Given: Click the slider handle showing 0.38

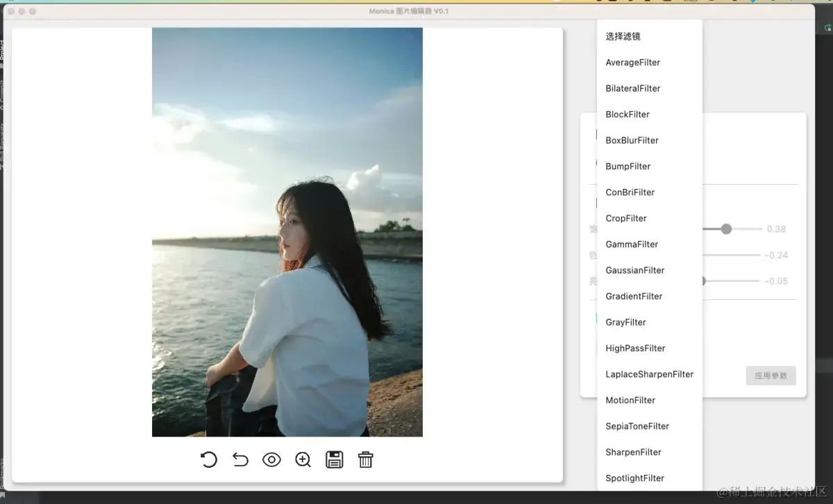Looking at the screenshot, I should (x=726, y=229).
